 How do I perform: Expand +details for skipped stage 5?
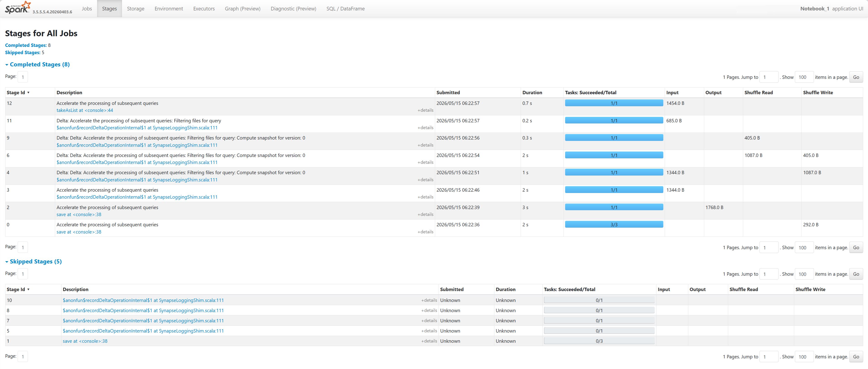pyautogui.click(x=429, y=331)
